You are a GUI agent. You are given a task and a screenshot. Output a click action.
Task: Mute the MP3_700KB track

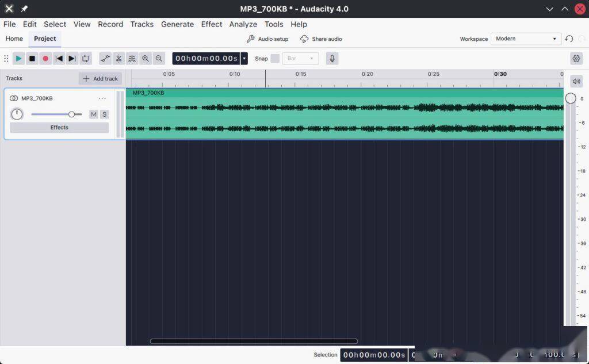point(94,114)
